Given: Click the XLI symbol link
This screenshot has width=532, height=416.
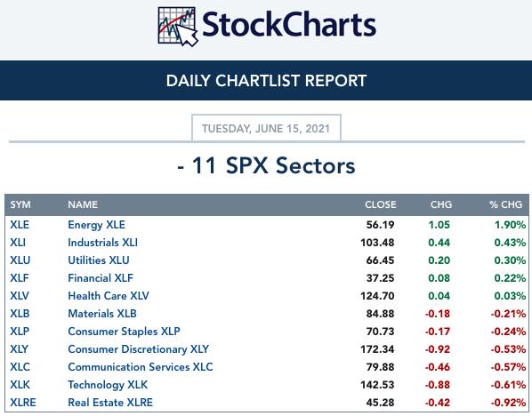Looking at the screenshot, I should 18,243.
